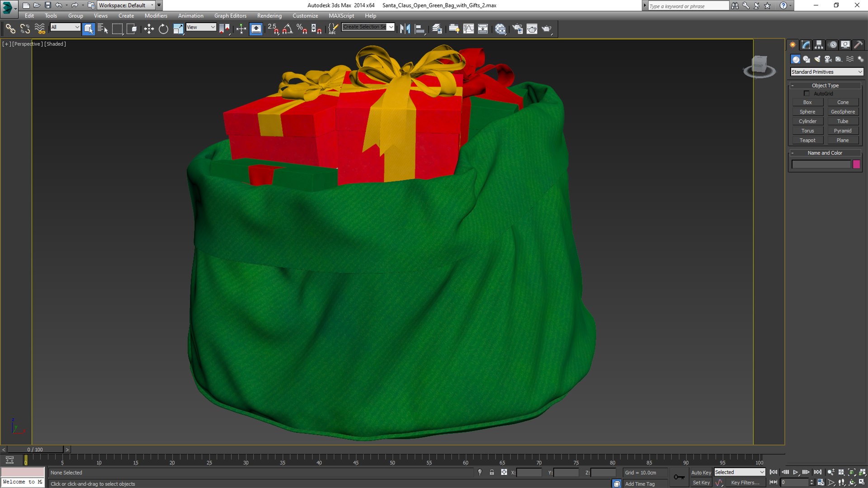Image resolution: width=868 pixels, height=488 pixels.
Task: Click Select and Manipulate icon
Action: pos(241,29)
